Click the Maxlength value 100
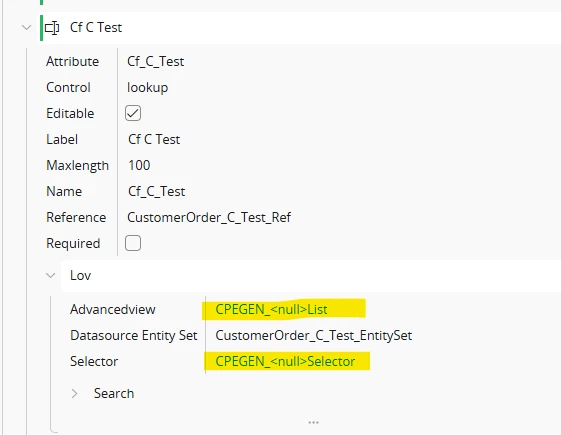Image resolution: width=561 pixels, height=435 pixels. [x=139, y=165]
